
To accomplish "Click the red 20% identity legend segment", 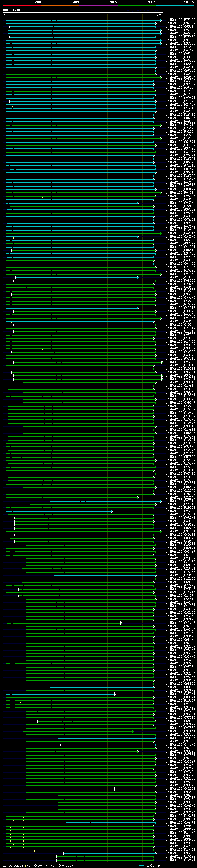I will [x=22, y=6].
